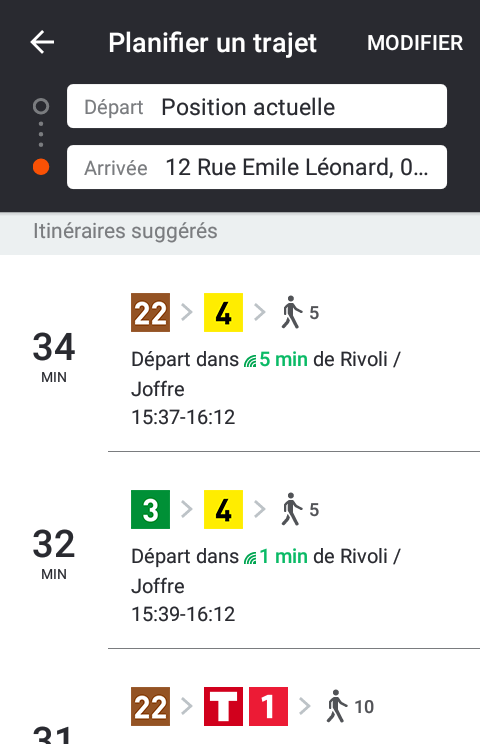Screen dimensions: 480x744
Task: Select the green line 3 badge
Action: pos(150,510)
